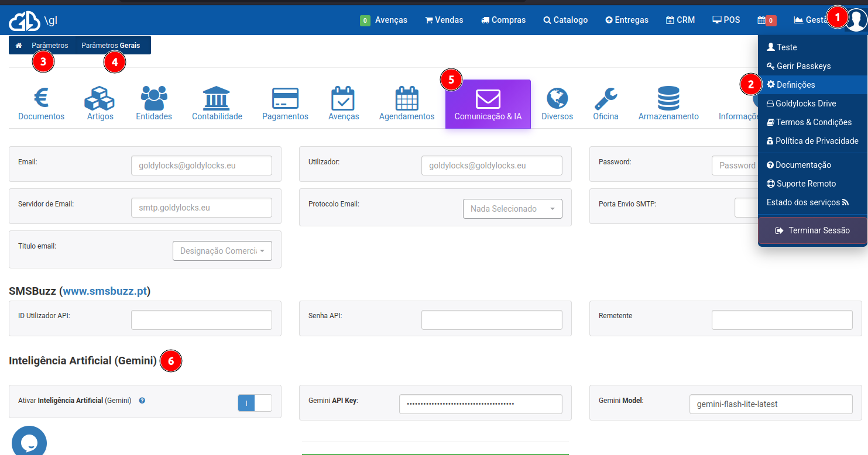Select the Entidades people icon

click(x=154, y=98)
